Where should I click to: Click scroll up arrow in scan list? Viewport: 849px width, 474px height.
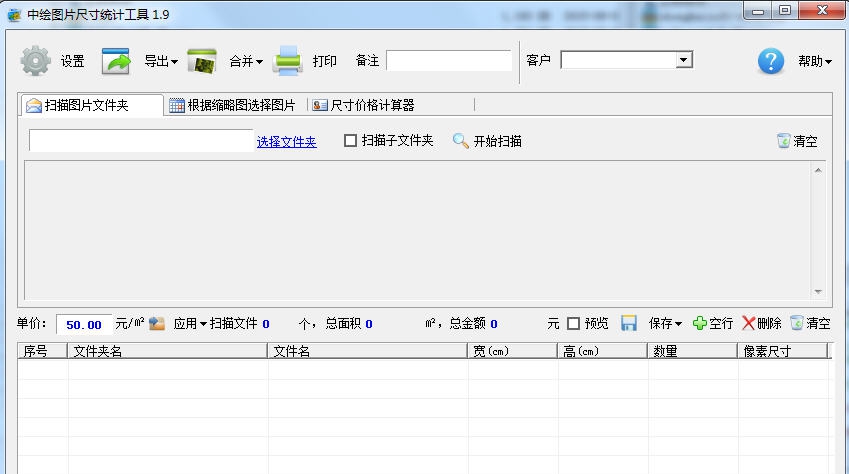(x=818, y=171)
